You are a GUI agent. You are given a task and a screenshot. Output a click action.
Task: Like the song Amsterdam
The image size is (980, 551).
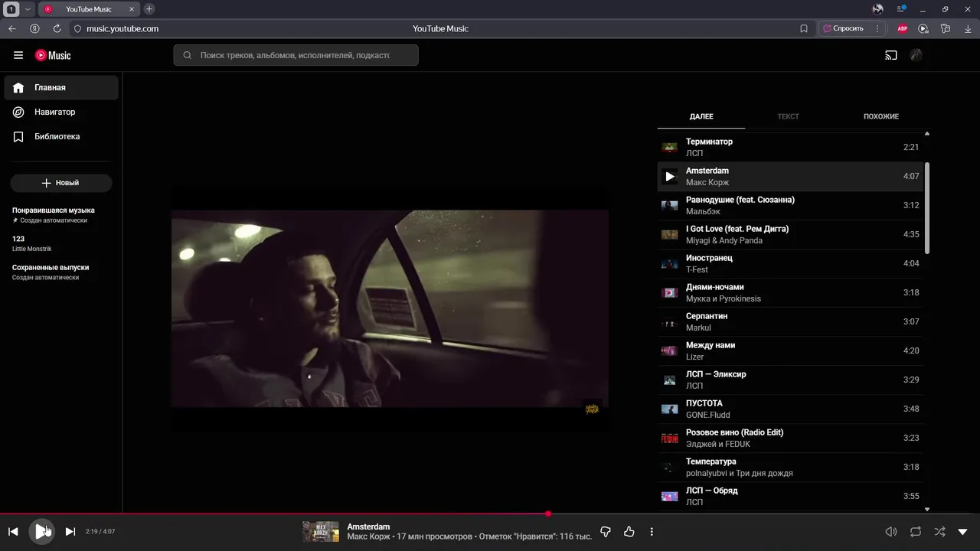629,531
